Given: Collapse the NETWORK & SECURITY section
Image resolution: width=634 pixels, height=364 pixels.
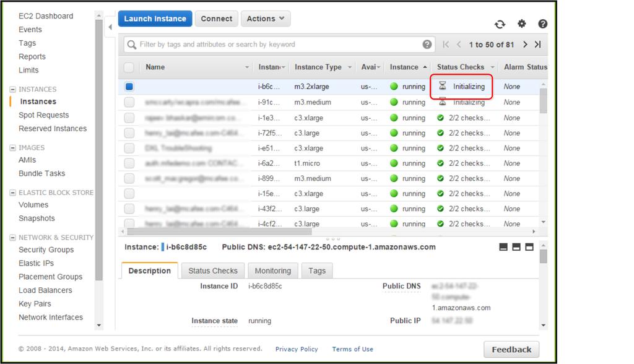Looking at the screenshot, I should pos(12,238).
